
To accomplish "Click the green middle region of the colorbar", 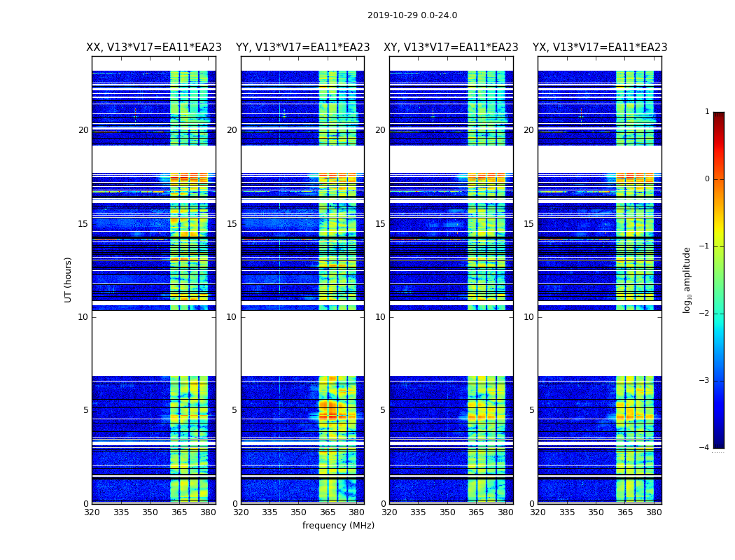I will pyautogui.click(x=719, y=280).
